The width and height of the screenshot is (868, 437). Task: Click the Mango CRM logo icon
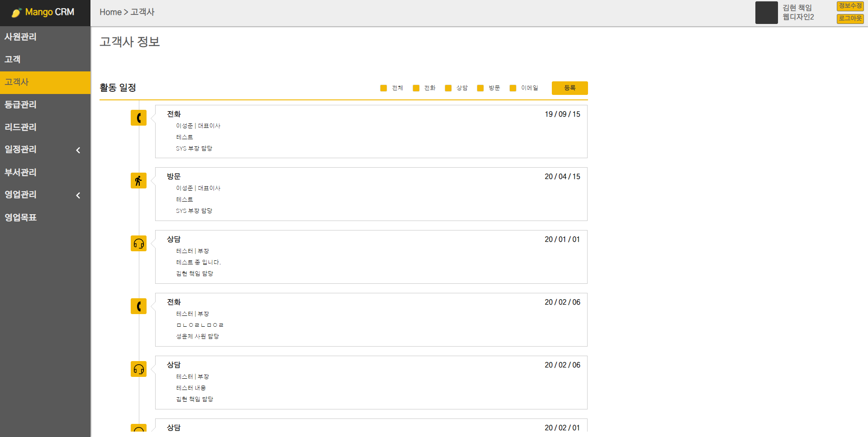click(x=17, y=12)
